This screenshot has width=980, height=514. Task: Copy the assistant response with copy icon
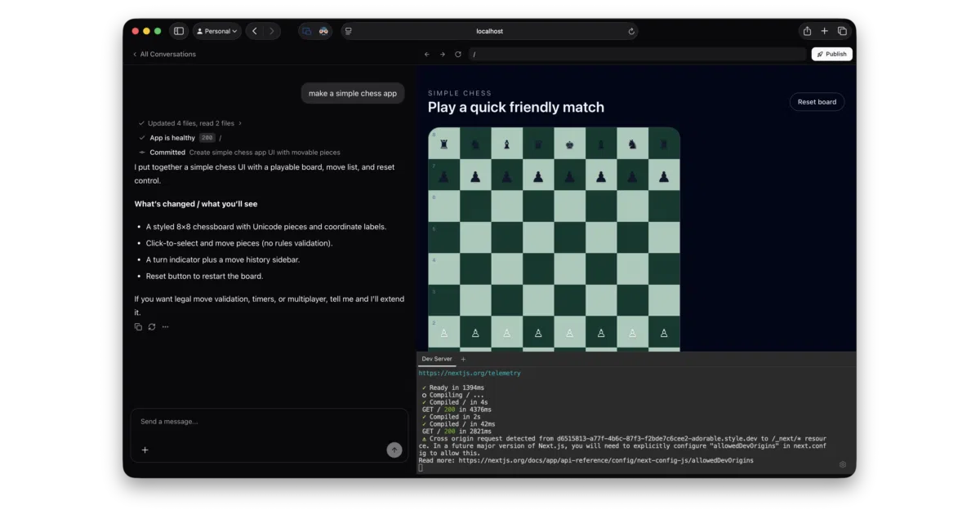point(138,327)
